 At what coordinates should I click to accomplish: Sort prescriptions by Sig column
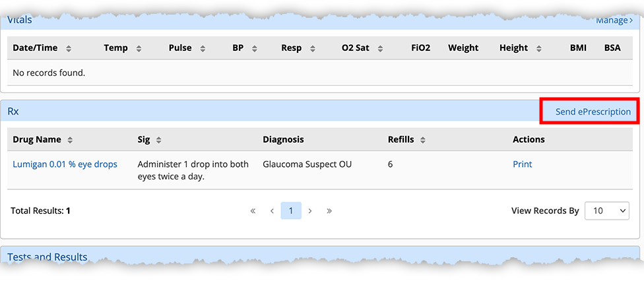159,140
